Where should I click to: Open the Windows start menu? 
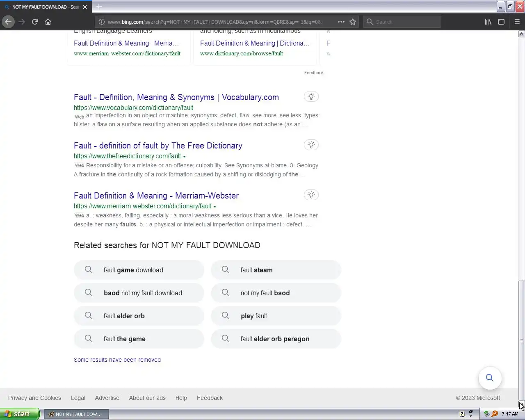pyautogui.click(x=20, y=414)
